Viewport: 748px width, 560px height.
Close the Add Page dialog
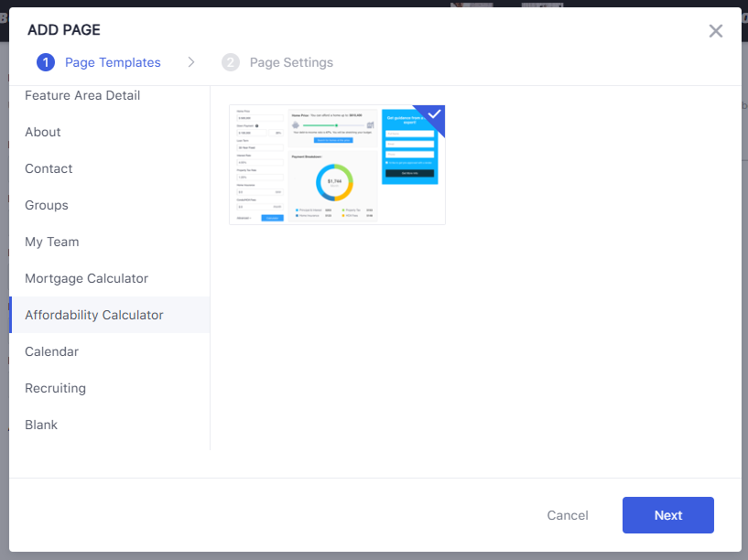point(715,31)
